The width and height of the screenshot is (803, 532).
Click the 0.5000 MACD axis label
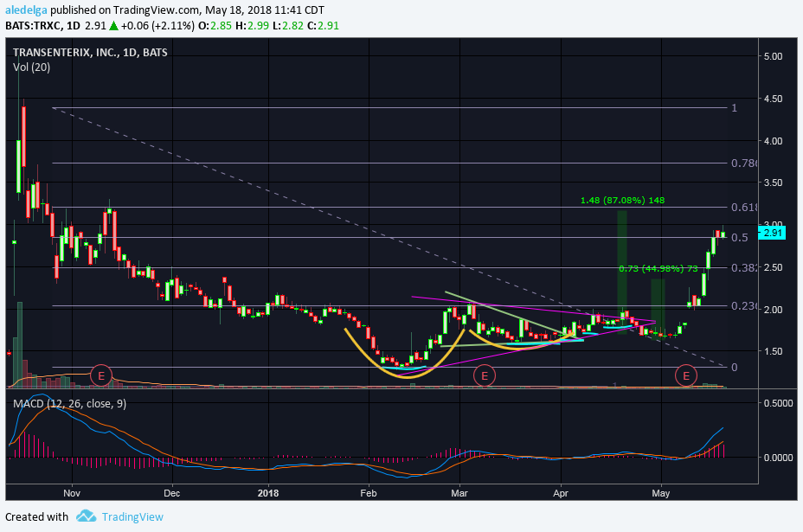(x=779, y=403)
